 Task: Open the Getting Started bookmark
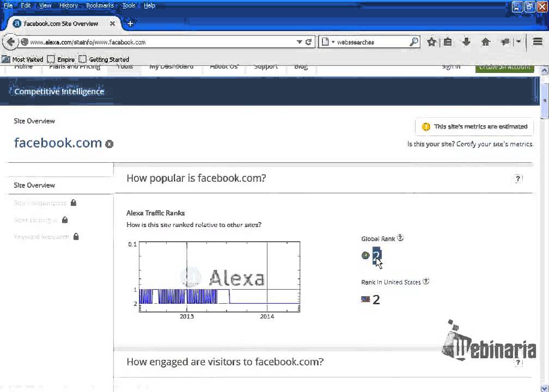tap(104, 59)
